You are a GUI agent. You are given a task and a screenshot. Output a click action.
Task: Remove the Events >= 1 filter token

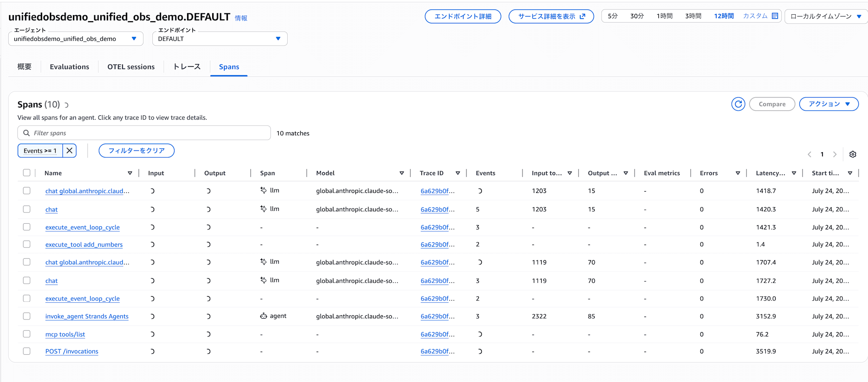[69, 150]
